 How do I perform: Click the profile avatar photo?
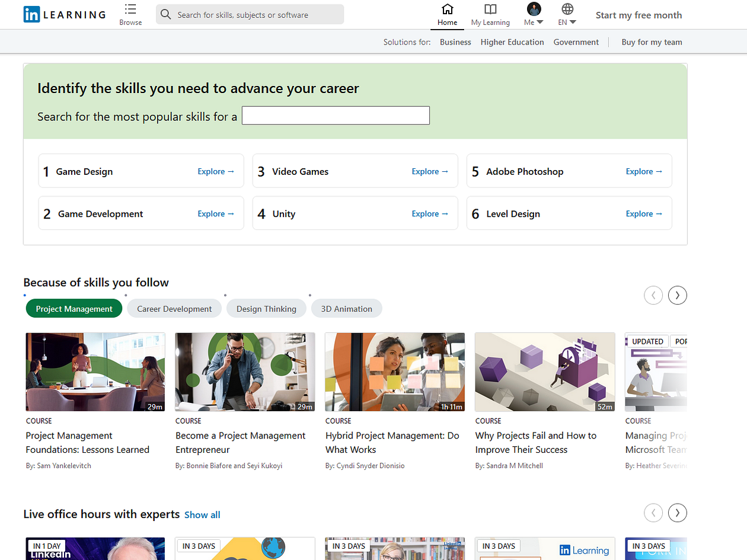[x=534, y=9]
